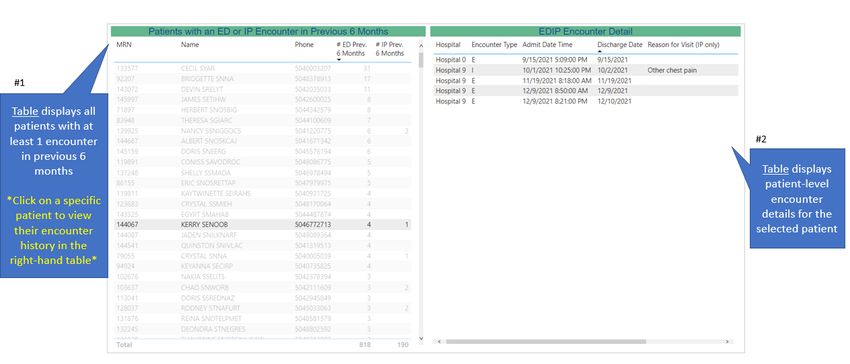Sort by Discharge Date column header
The image size is (850, 364).
click(x=620, y=44)
